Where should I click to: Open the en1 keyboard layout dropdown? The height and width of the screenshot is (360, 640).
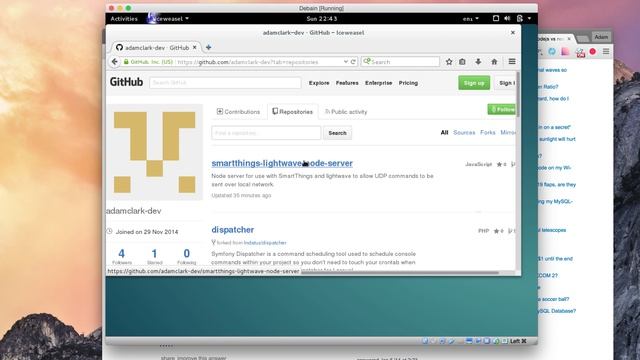[x=471, y=19]
